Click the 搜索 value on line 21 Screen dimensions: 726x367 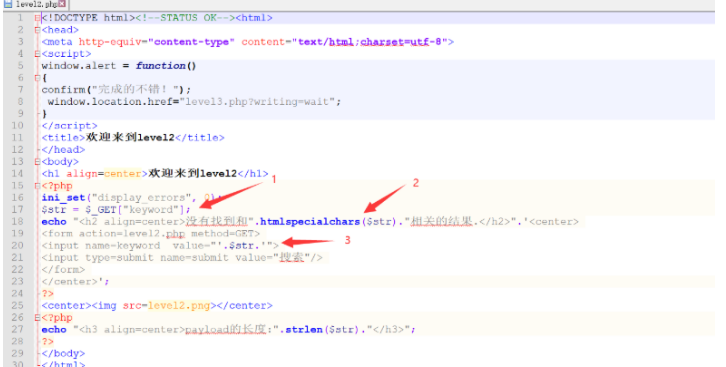[x=291, y=258]
